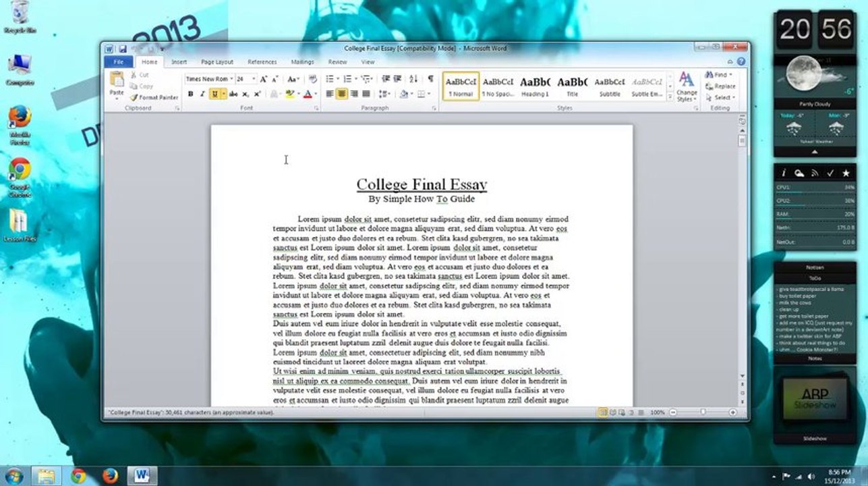Toggle Strikethrough formatting
868x486 pixels.
click(233, 94)
